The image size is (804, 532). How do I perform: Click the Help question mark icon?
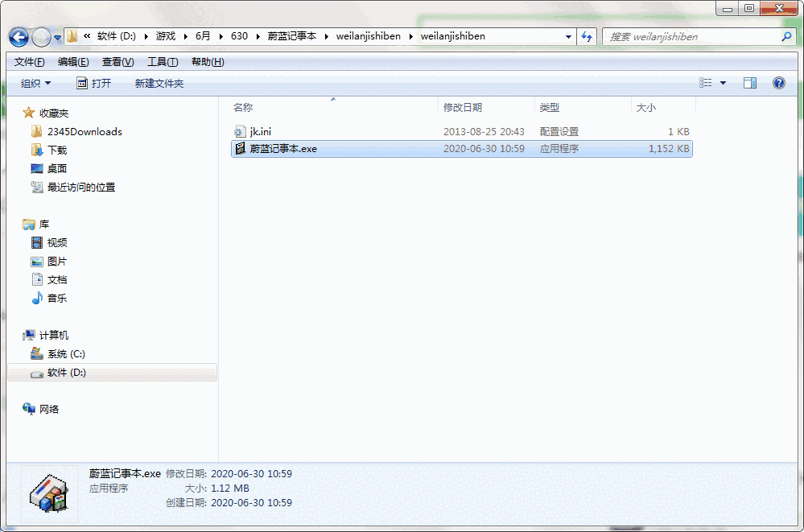click(x=777, y=82)
